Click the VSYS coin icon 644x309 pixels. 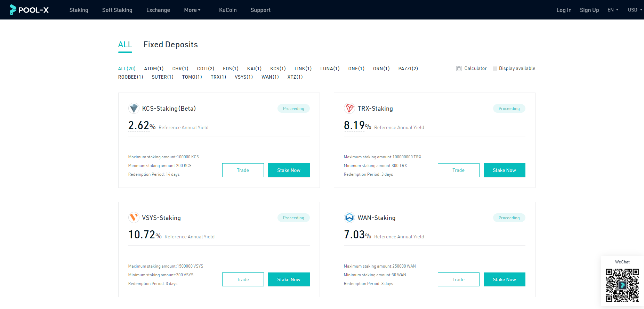click(134, 218)
